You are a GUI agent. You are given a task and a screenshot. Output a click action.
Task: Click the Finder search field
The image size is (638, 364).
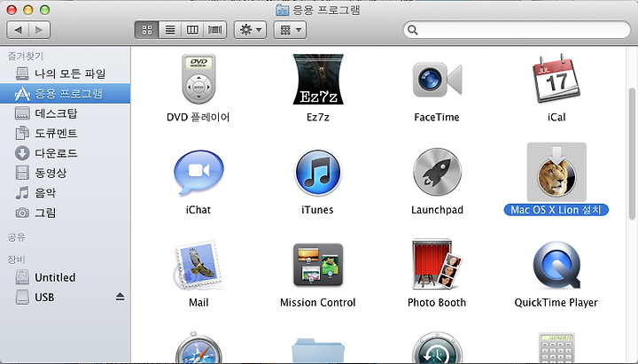point(517,30)
